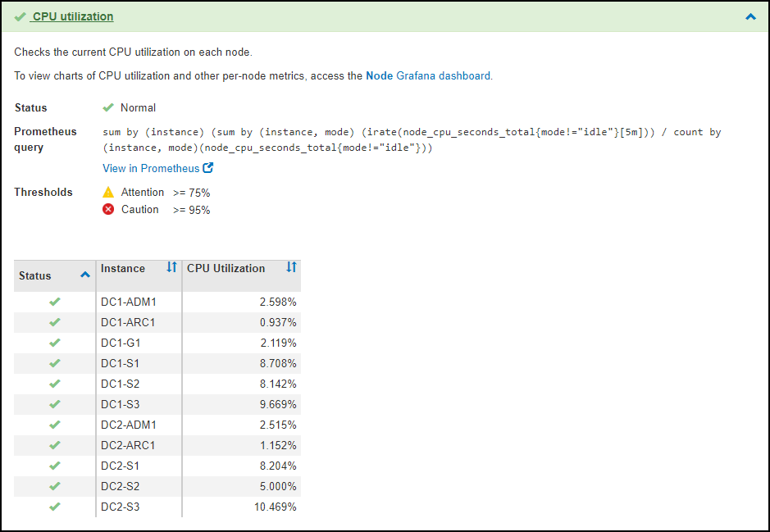Image resolution: width=770 pixels, height=532 pixels.
Task: Click DC2-S3 row status checkmark
Action: (x=55, y=507)
